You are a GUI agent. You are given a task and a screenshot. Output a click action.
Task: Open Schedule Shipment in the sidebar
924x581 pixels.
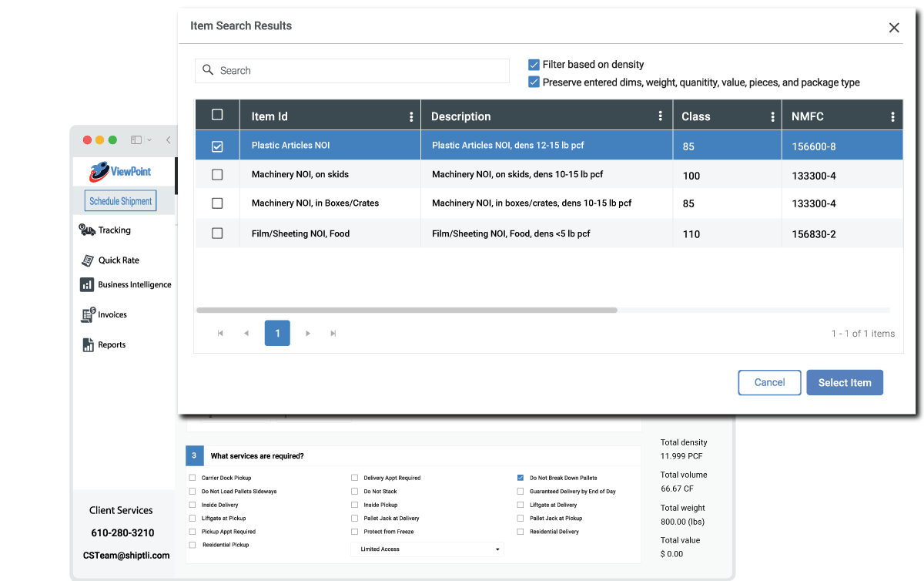pos(120,201)
